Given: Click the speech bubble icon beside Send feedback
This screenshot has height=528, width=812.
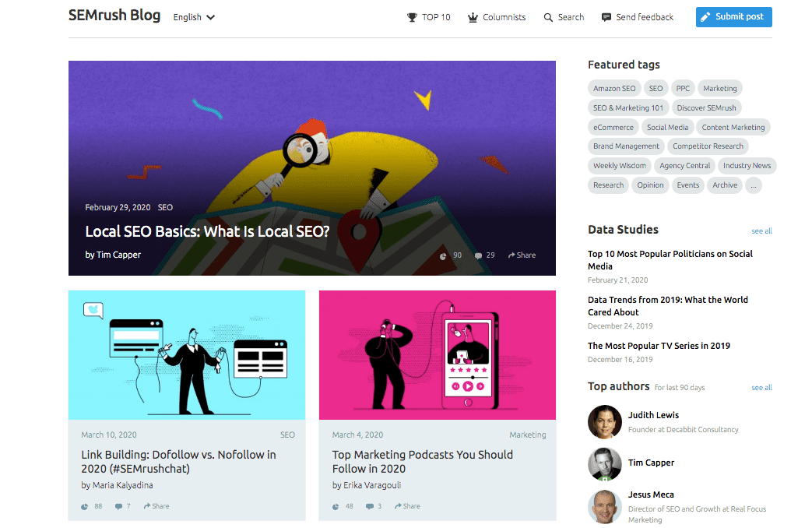Looking at the screenshot, I should 606,17.
